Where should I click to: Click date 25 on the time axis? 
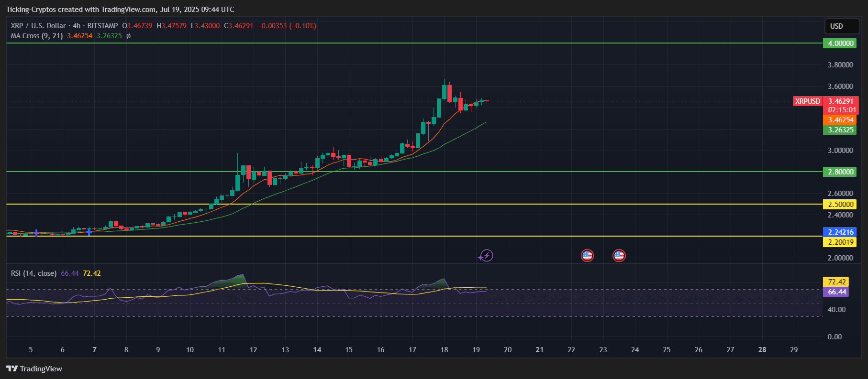coord(667,350)
